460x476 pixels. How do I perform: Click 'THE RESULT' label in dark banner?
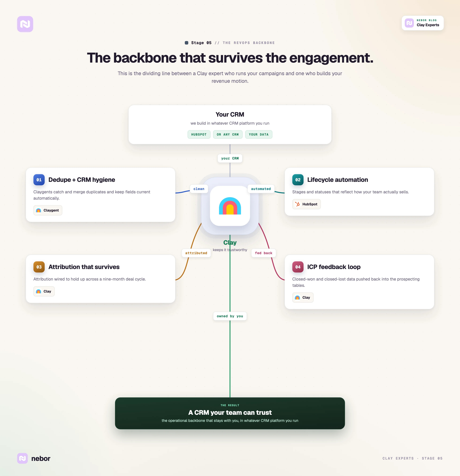230,405
